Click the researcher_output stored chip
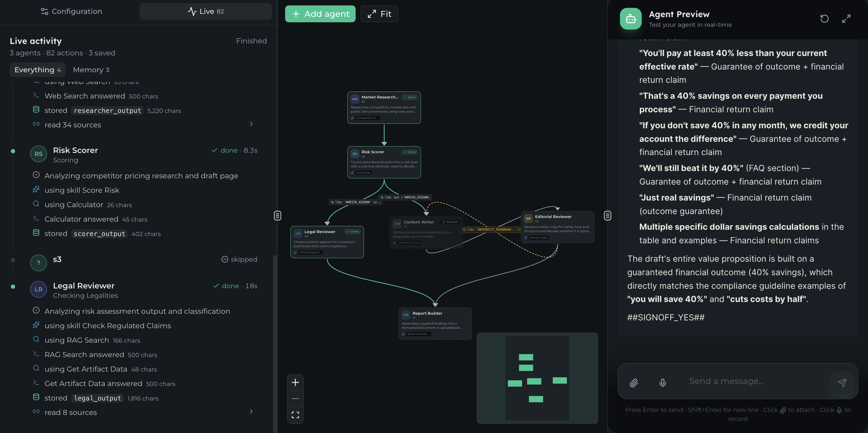The height and width of the screenshot is (433, 868). [x=107, y=111]
